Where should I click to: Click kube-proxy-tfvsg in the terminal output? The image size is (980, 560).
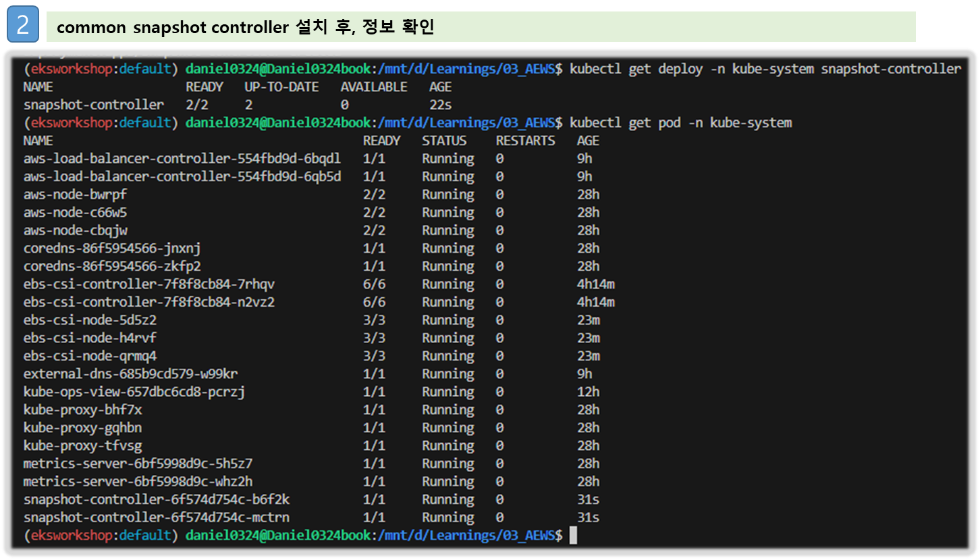(x=83, y=445)
